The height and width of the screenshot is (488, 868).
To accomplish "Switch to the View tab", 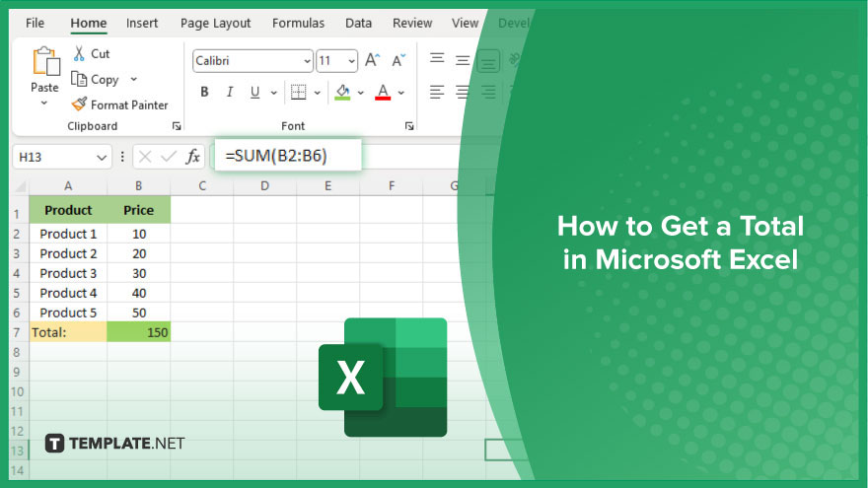I will pyautogui.click(x=465, y=24).
